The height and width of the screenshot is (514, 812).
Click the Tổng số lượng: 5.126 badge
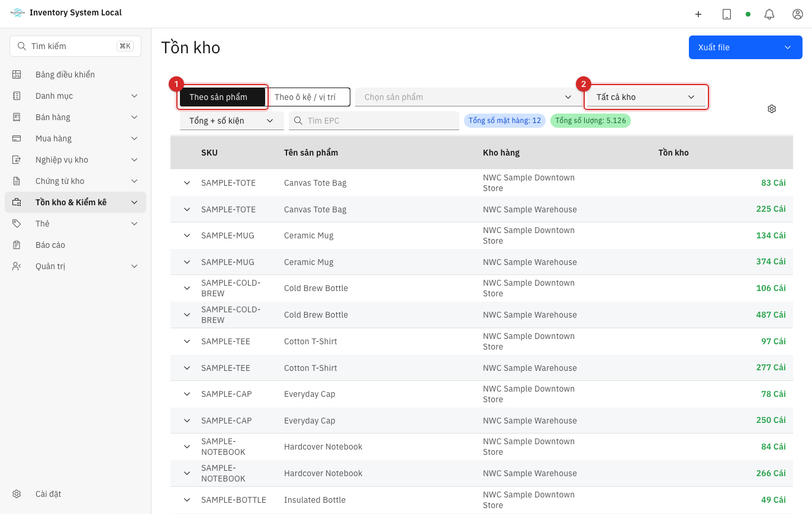coord(591,121)
